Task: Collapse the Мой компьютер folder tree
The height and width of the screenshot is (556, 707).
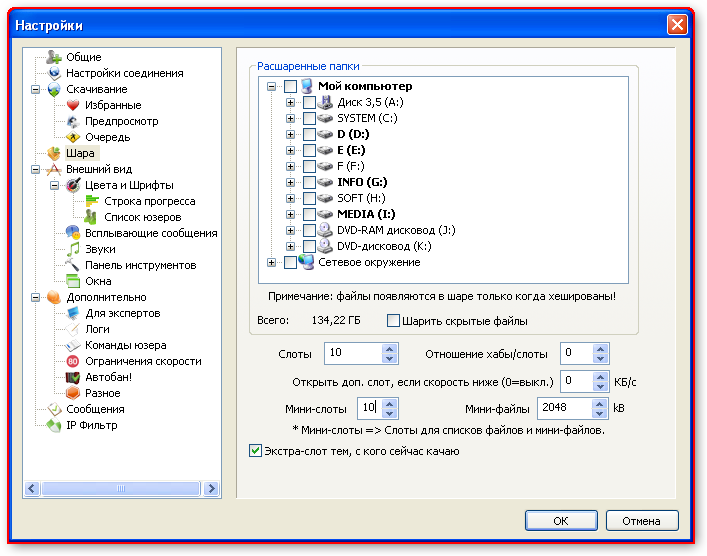Action: (x=271, y=86)
